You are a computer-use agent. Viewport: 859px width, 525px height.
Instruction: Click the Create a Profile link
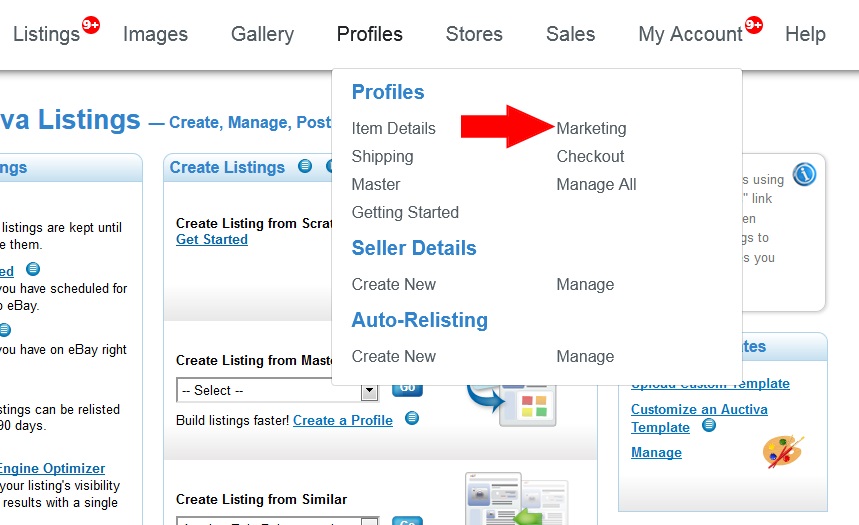pyautogui.click(x=342, y=420)
